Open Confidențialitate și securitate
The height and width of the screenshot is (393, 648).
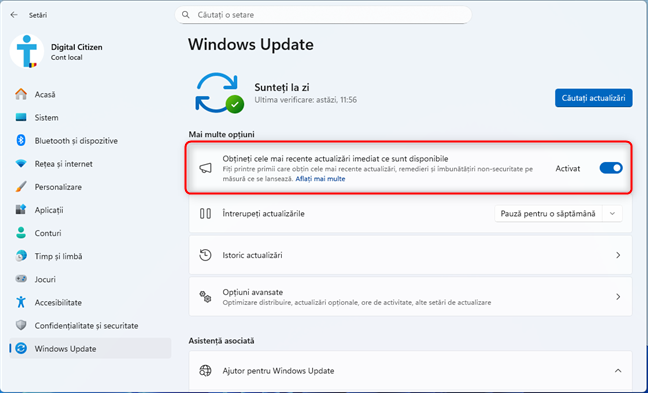(x=90, y=325)
